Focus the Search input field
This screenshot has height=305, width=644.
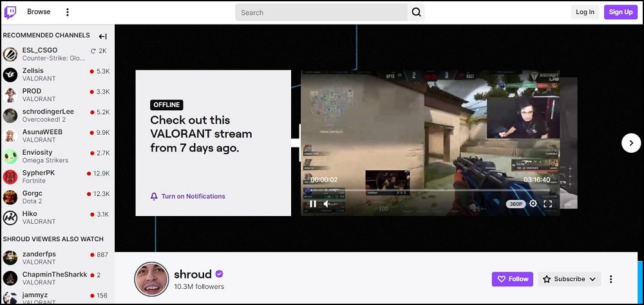point(321,12)
